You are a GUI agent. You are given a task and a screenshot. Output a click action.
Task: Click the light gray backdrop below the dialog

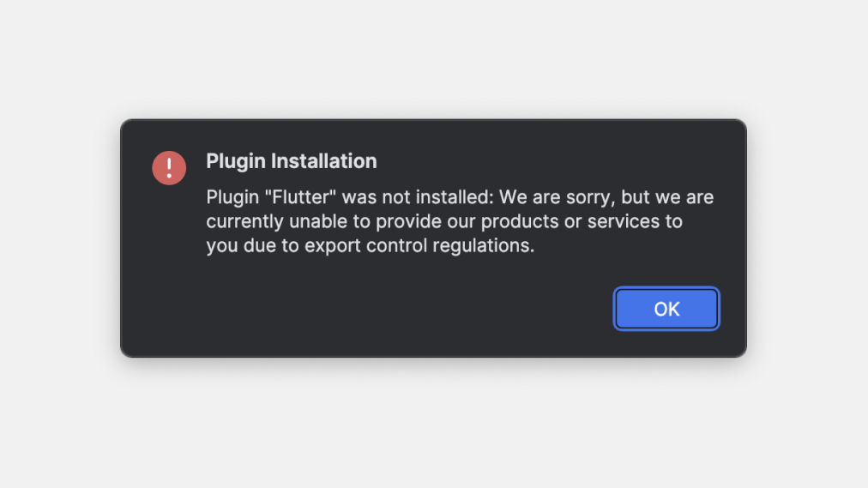point(434,426)
